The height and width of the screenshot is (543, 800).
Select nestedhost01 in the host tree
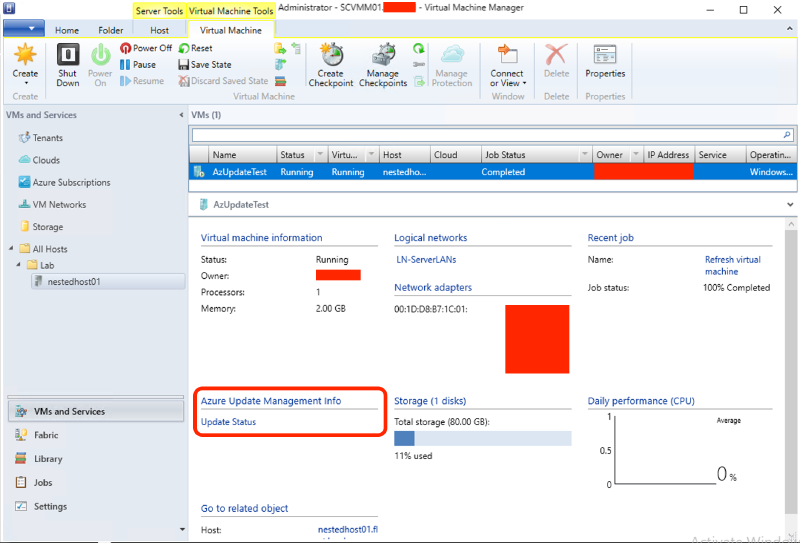pos(73,282)
